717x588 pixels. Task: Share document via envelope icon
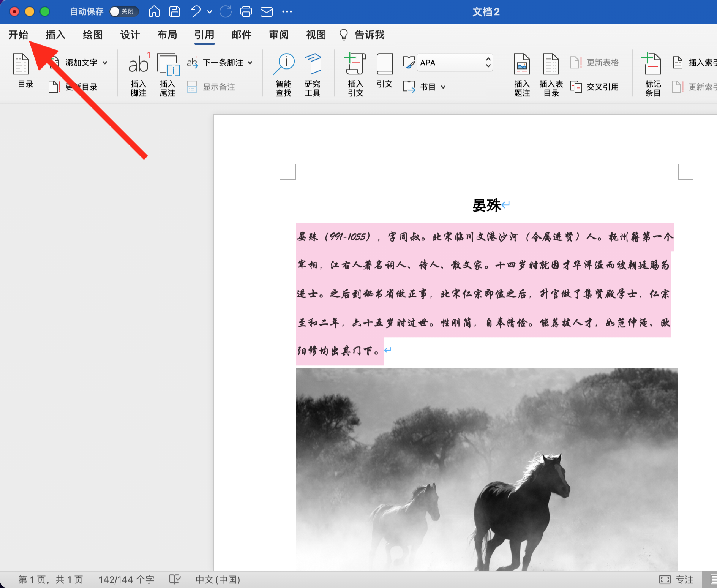(267, 12)
